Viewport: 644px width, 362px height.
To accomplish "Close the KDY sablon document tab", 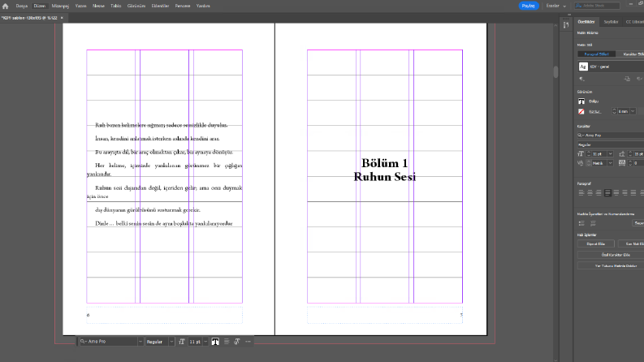I will coord(62,18).
